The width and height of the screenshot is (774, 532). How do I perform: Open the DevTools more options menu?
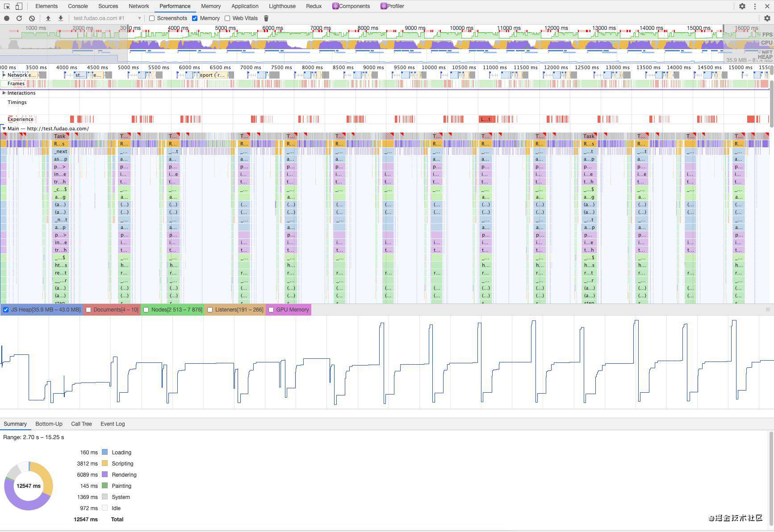click(755, 6)
